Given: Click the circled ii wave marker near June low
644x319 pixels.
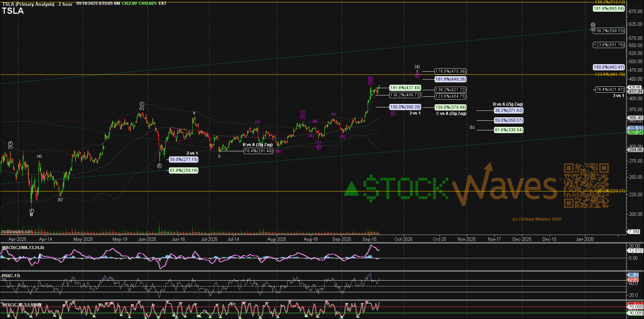Looking at the screenshot, I should pos(159,166).
